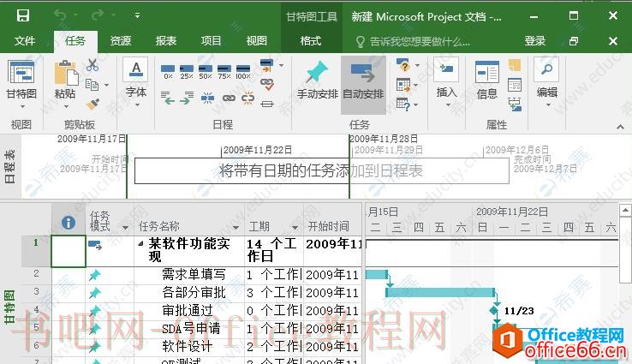
Task: Click the 编辑 magnifier icon
Action: (x=546, y=70)
